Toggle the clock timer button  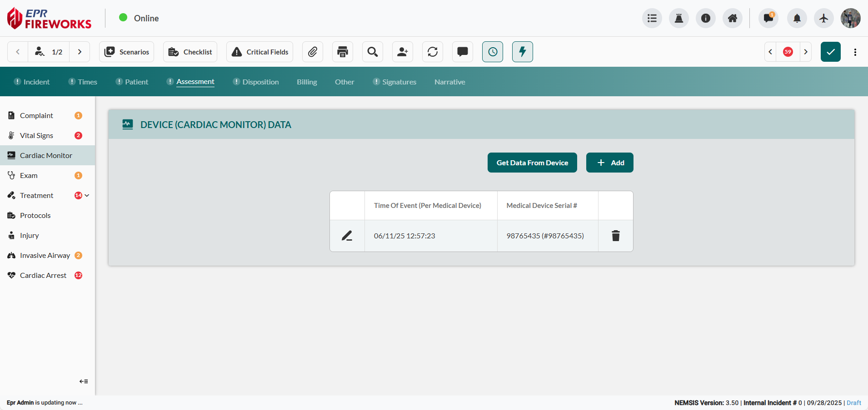click(x=493, y=52)
